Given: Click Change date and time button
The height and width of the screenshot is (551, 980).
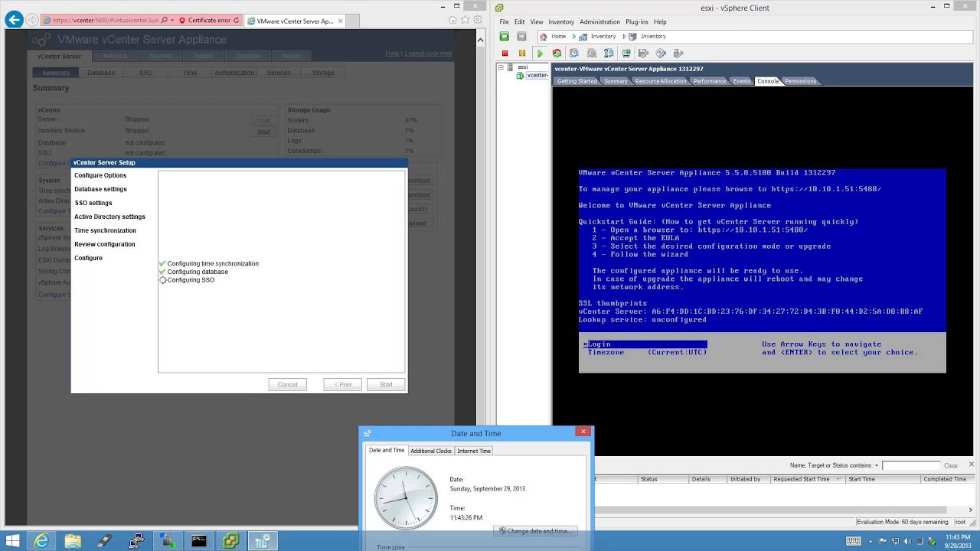Looking at the screenshot, I should 534,530.
